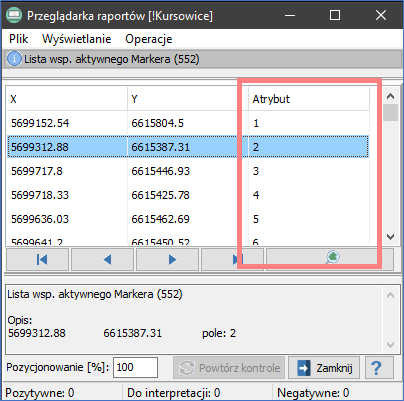Click the Pozycjonowanie percentage input field
The height and width of the screenshot is (401, 404).
pos(135,367)
